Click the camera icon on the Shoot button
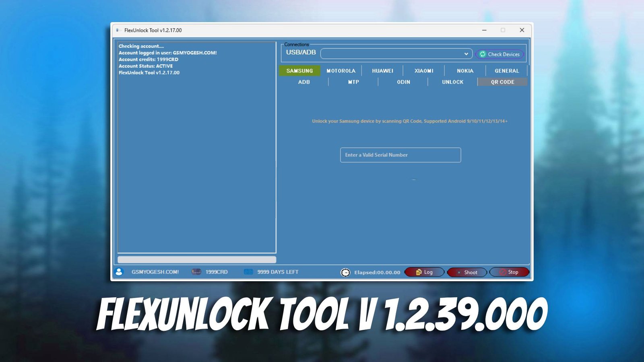Image resolution: width=644 pixels, height=362 pixels. [459, 272]
